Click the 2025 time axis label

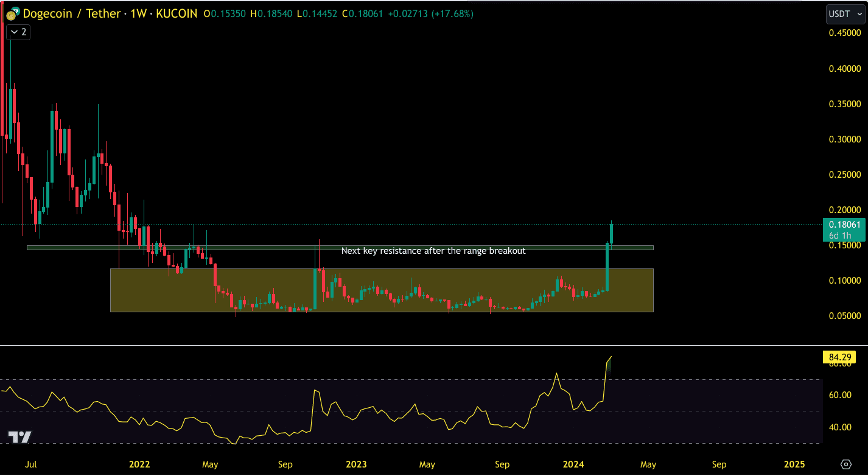click(793, 464)
